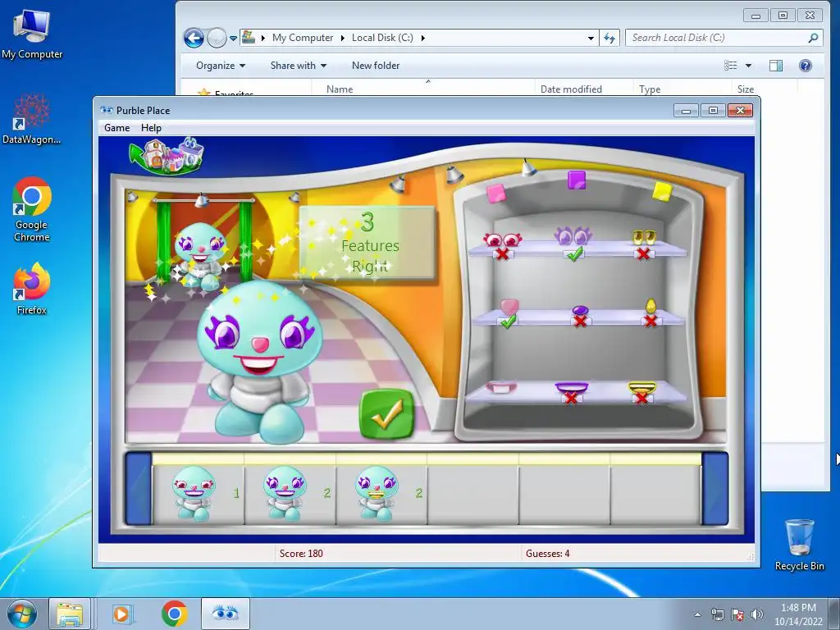The width and height of the screenshot is (840, 630).
Task: Select the Google Chrome desktop shortcut
Action: pyautogui.click(x=32, y=209)
